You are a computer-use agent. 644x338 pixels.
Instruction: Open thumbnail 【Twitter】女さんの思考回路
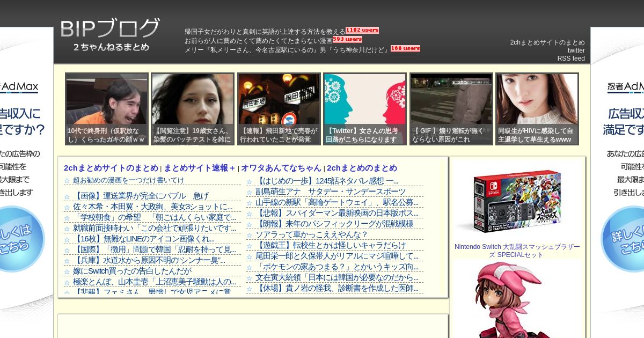tap(365, 109)
